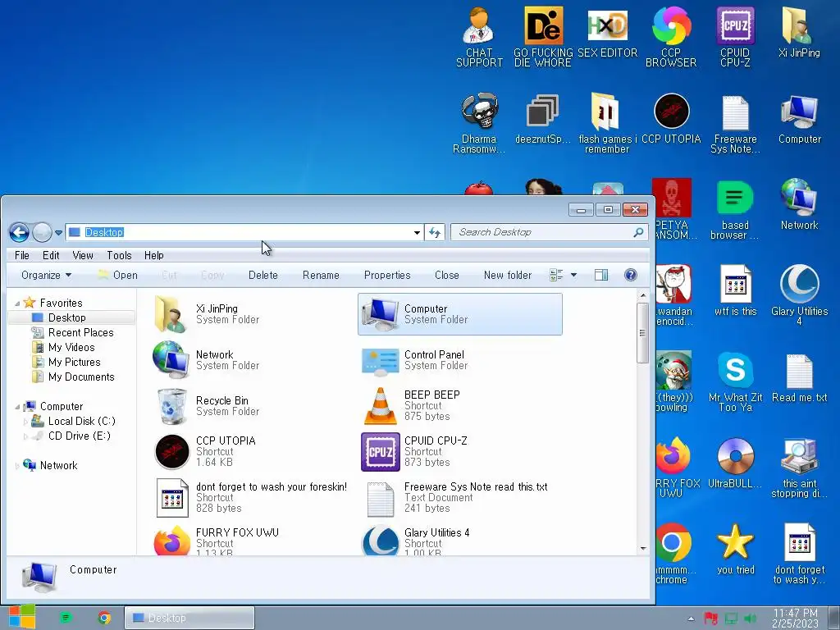Image resolution: width=840 pixels, height=630 pixels.
Task: Select BEEP BEEP VLC shortcut in list
Action: tap(412, 406)
